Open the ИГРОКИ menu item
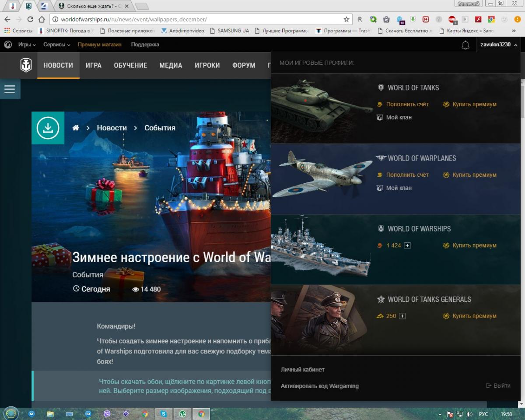This screenshot has width=525, height=420. click(x=207, y=65)
